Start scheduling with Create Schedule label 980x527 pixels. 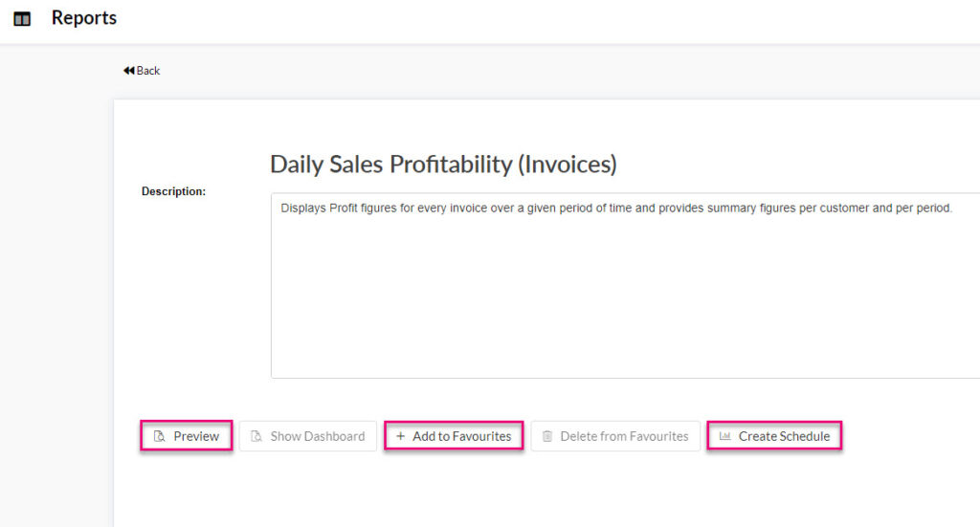785,436
